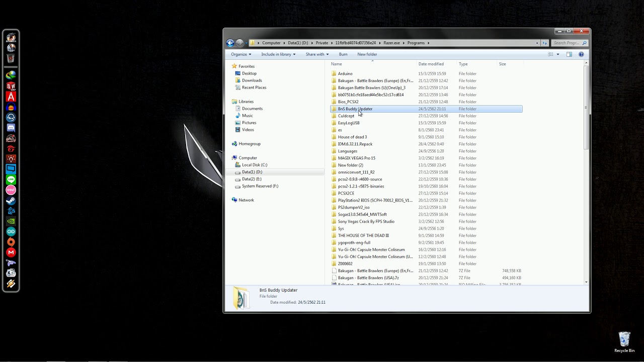The image size is (644, 362).
Task: Open Discord from the side dock
Action: pos(11,128)
